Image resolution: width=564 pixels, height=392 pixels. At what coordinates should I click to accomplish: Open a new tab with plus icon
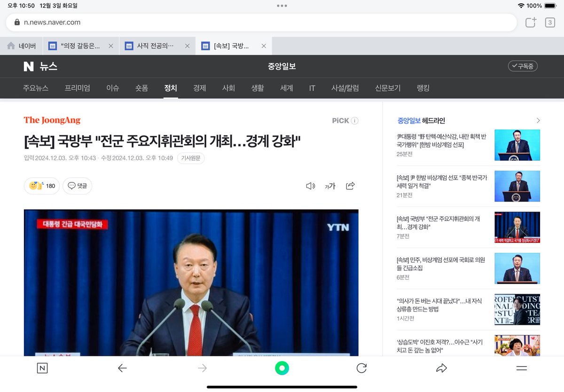pos(531,22)
